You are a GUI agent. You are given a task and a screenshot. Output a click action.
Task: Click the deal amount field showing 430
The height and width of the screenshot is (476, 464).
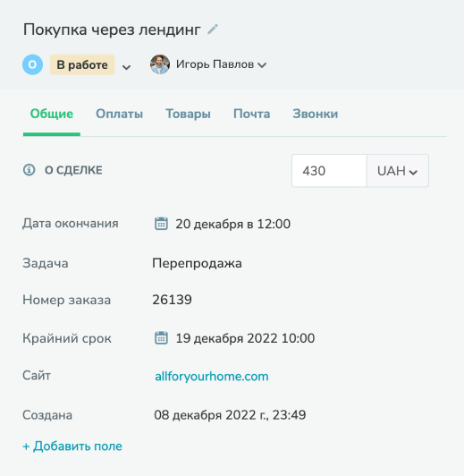point(329,171)
